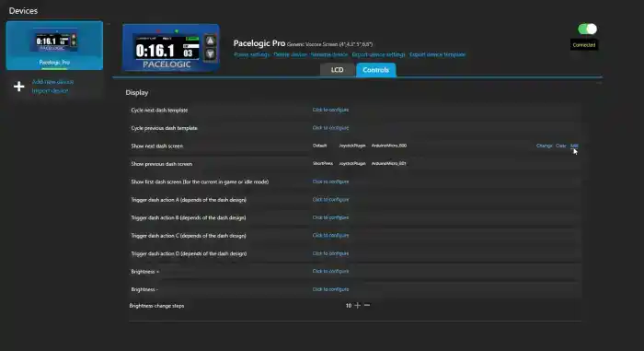Viewport: 644px width, 351px height.
Task: Click Add for Show next dash screen
Action: click(574, 146)
